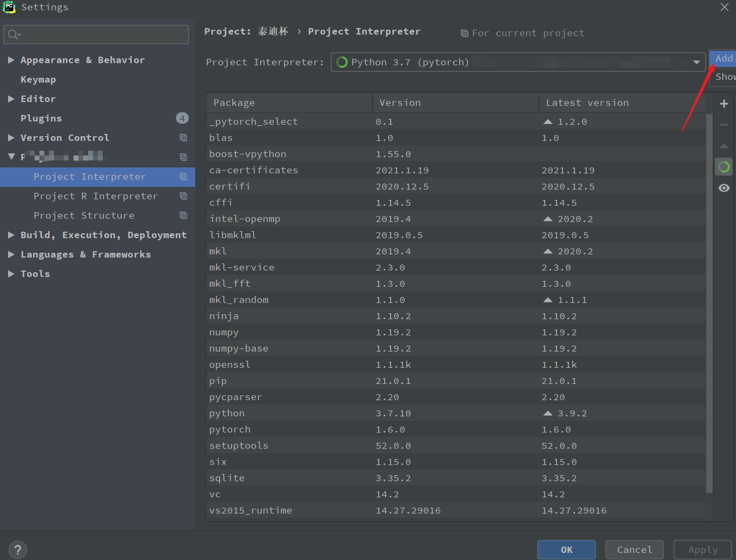The image size is (736, 560).
Task: Click the Apply button
Action: 702,550
